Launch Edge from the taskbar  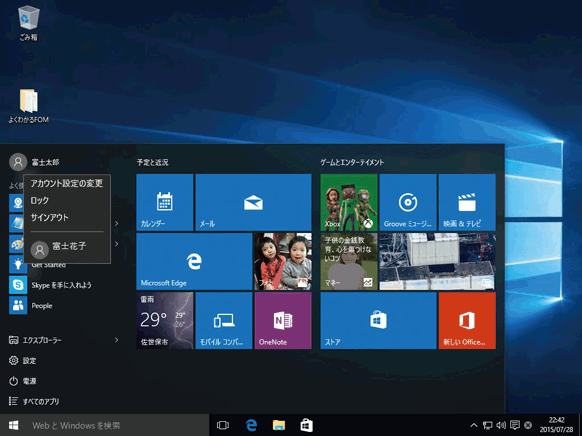coord(251,425)
